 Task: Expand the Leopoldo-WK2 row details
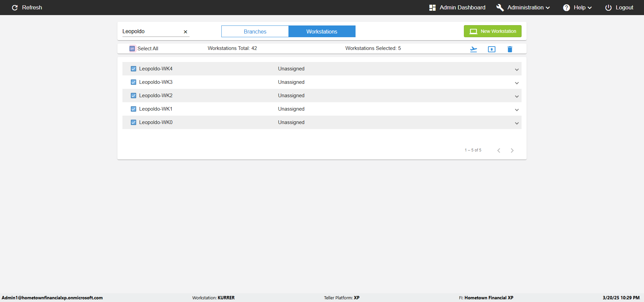517,97
